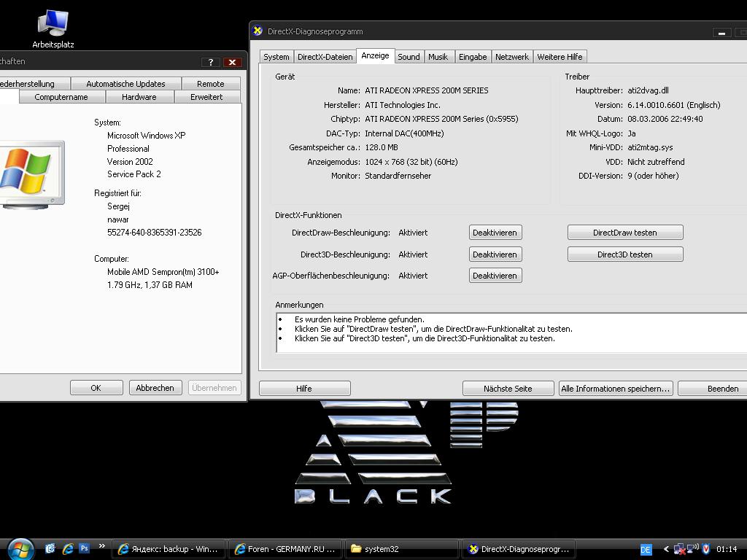Click inside the Anmerkungen notes box
Screen dimensions: 747x560
coord(511,332)
